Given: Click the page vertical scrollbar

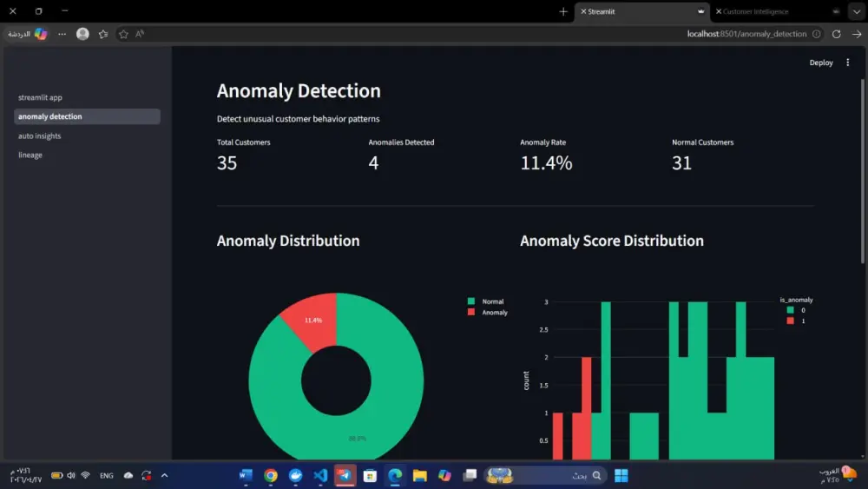Looking at the screenshot, I should (863, 172).
